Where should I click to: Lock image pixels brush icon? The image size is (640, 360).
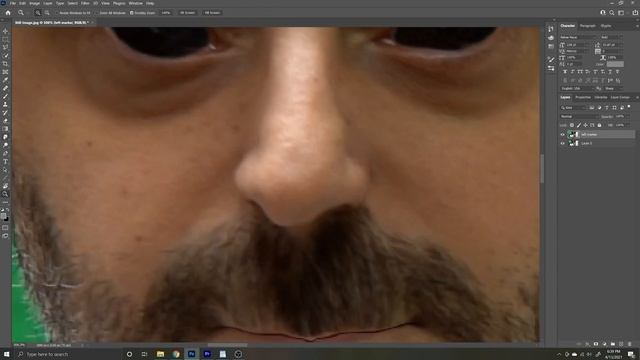[x=579, y=125]
